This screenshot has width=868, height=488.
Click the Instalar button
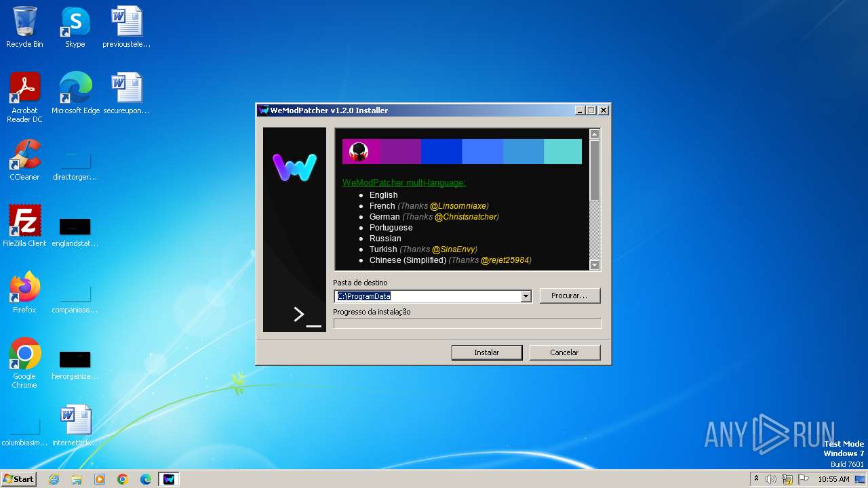click(487, 352)
